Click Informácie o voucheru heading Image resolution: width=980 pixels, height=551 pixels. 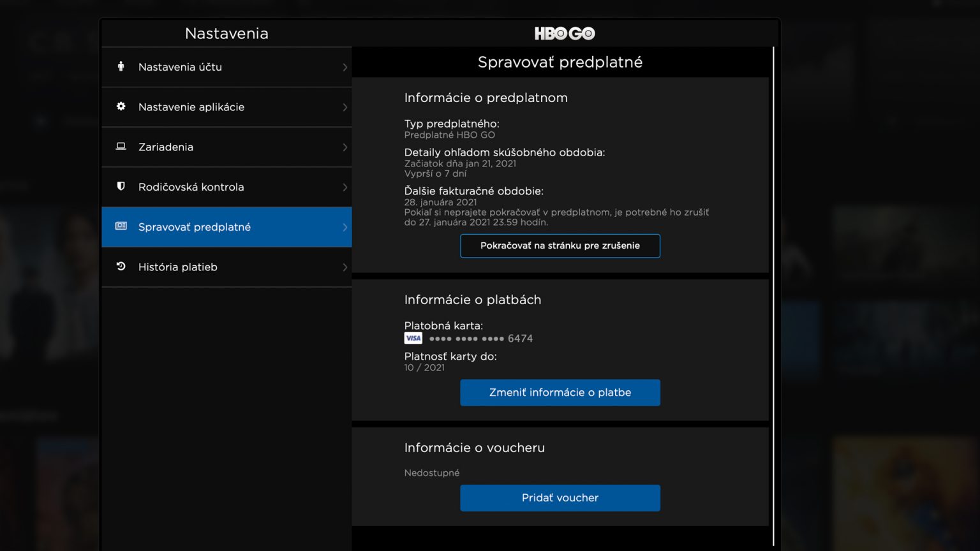click(474, 448)
